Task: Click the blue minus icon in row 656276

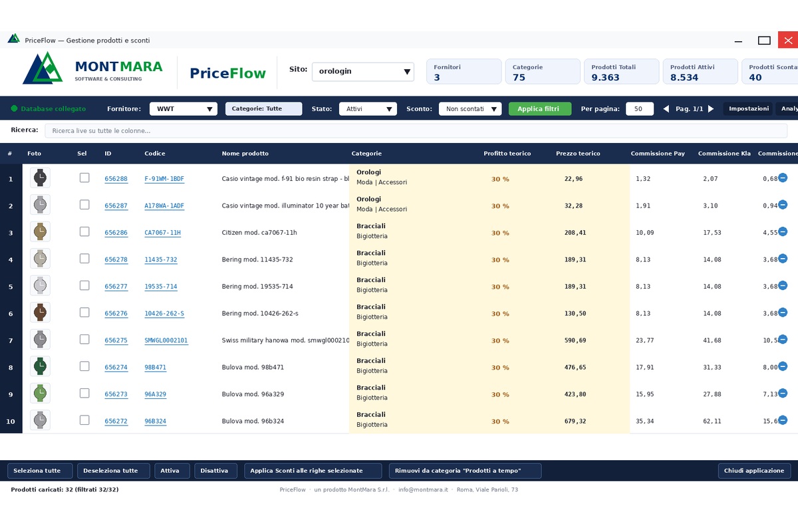Action: point(783,313)
